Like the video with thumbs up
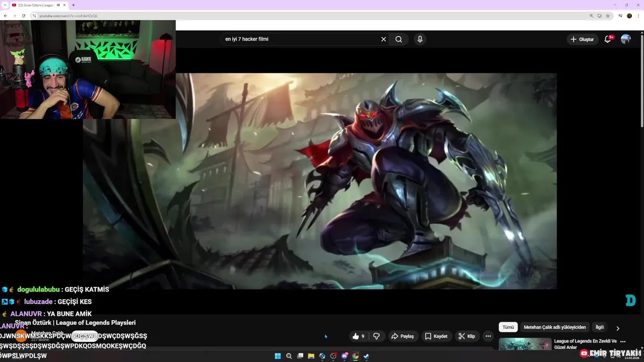 358,336
